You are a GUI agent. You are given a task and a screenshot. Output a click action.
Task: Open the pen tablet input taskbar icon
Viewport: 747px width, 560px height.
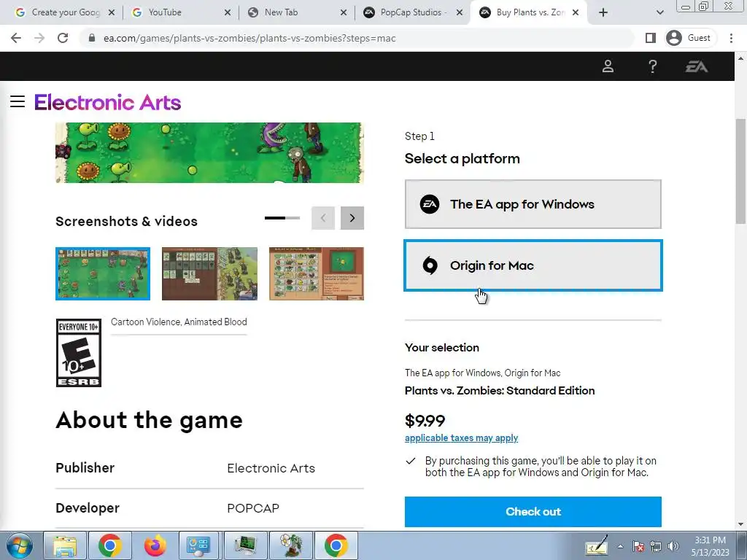point(597,545)
